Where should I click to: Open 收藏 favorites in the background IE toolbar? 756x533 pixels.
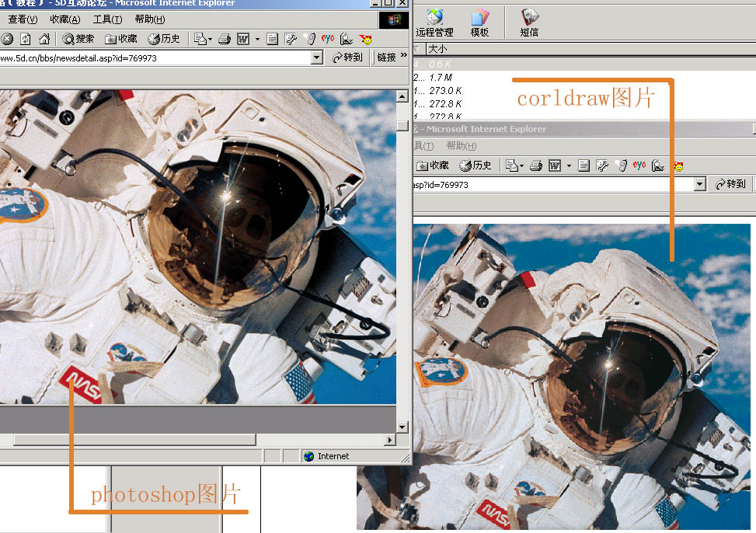coord(433,166)
